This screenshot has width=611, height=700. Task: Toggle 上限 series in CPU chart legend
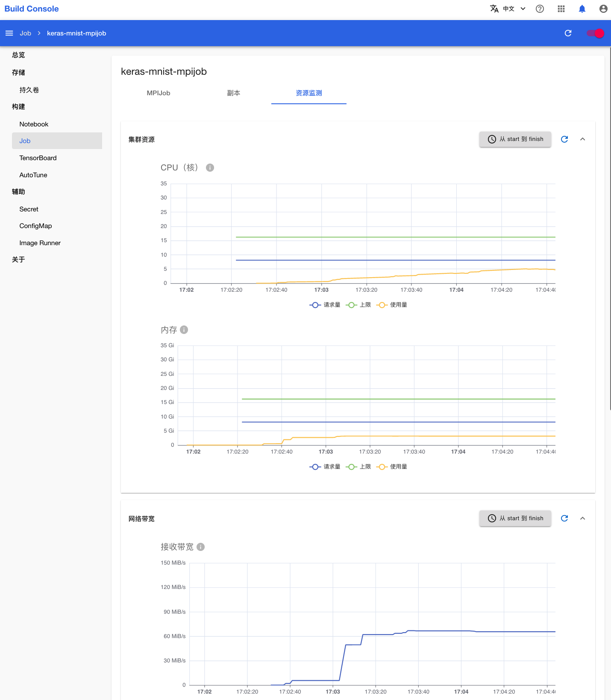pos(358,305)
